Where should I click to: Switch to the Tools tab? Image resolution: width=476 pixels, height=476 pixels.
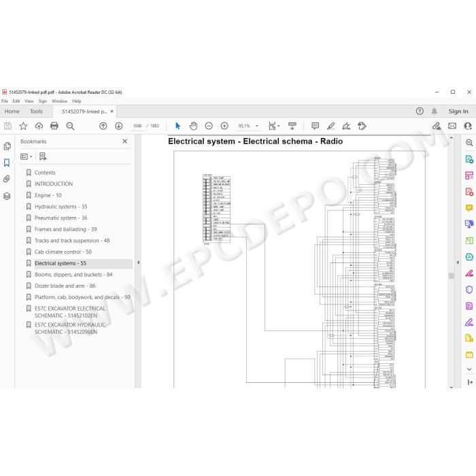click(36, 112)
